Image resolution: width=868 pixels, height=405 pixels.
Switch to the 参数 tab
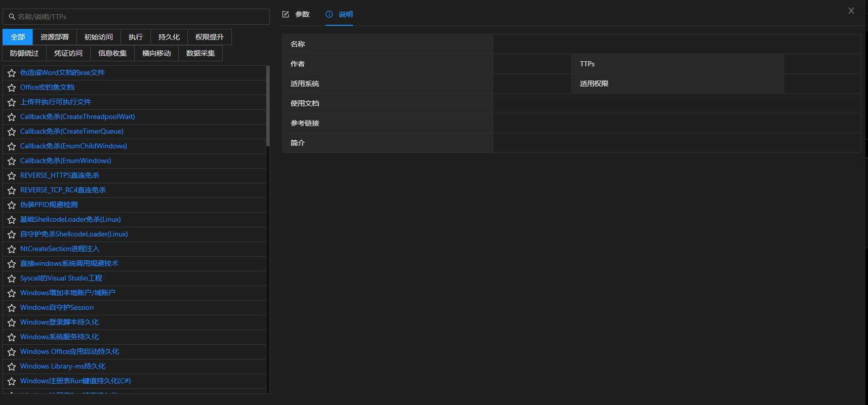[296, 14]
